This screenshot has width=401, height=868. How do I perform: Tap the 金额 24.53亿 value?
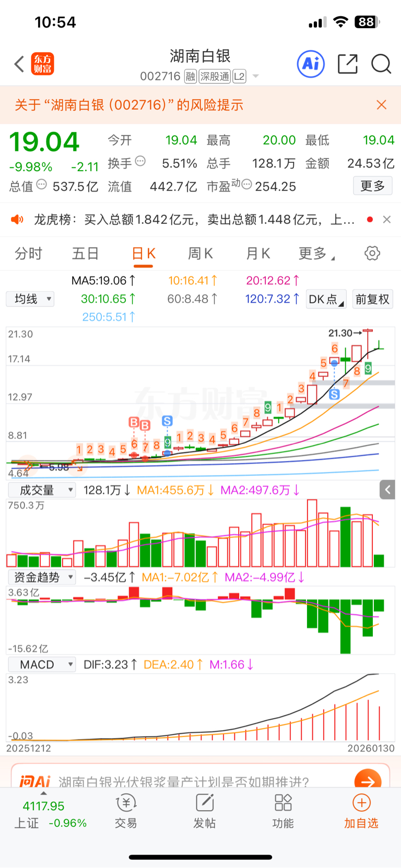(x=371, y=163)
